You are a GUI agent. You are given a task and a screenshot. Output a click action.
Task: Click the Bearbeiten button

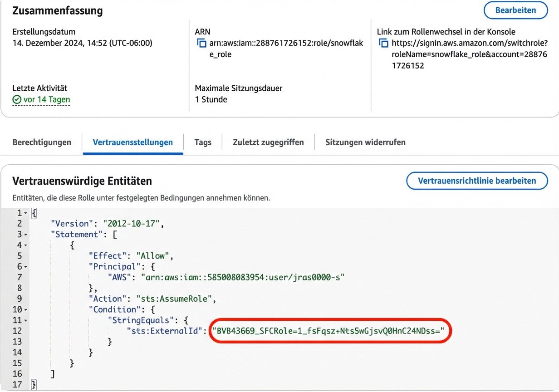(515, 10)
